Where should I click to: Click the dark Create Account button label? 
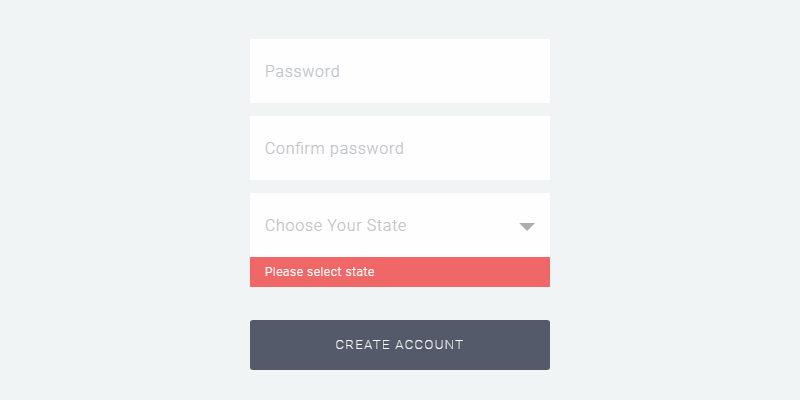click(400, 345)
